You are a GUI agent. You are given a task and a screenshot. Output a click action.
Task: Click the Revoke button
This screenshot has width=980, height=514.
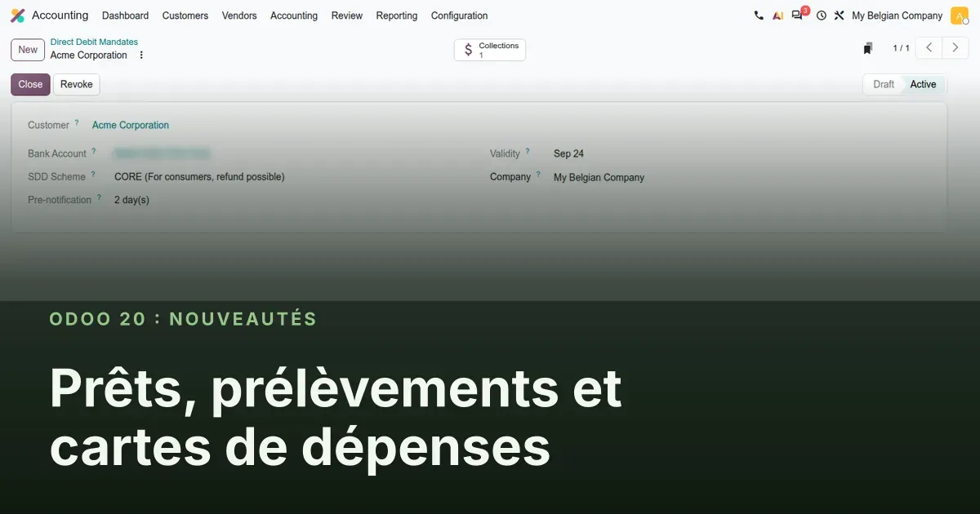(x=77, y=84)
